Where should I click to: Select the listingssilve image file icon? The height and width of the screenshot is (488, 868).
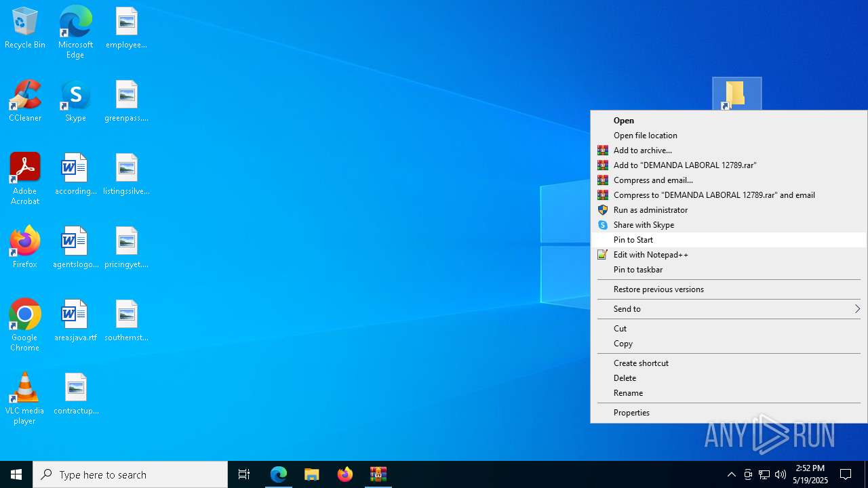pyautogui.click(x=127, y=175)
